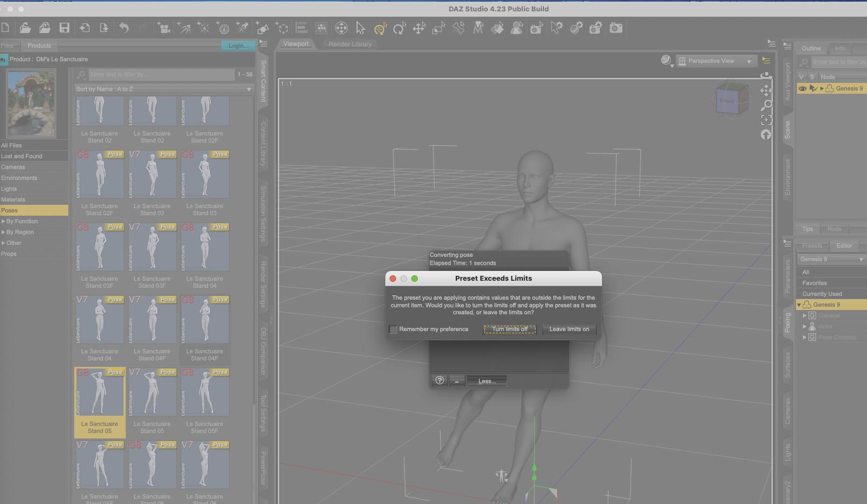The height and width of the screenshot is (504, 867).
Task: Open render settings camera-gear icon
Action: coord(596,28)
